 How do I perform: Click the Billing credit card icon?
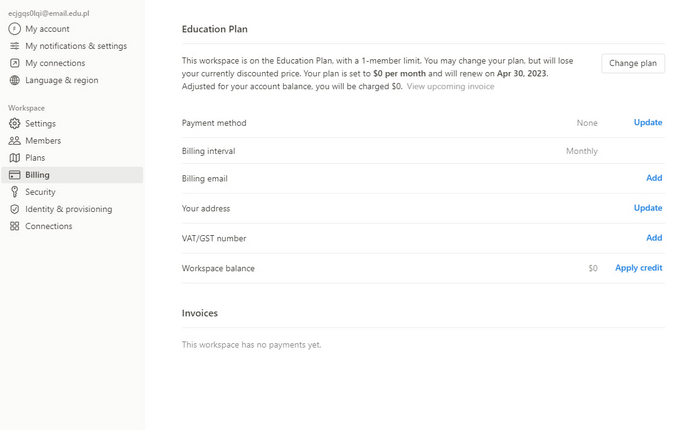pos(14,175)
